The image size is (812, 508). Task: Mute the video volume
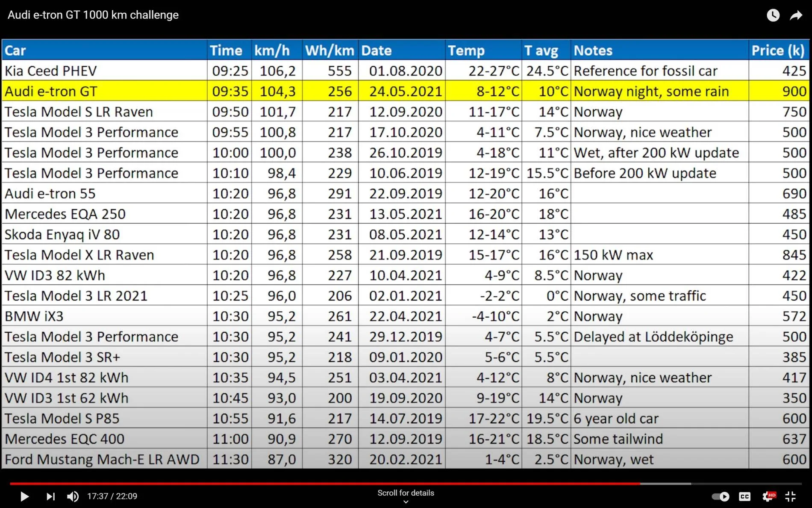point(73,496)
